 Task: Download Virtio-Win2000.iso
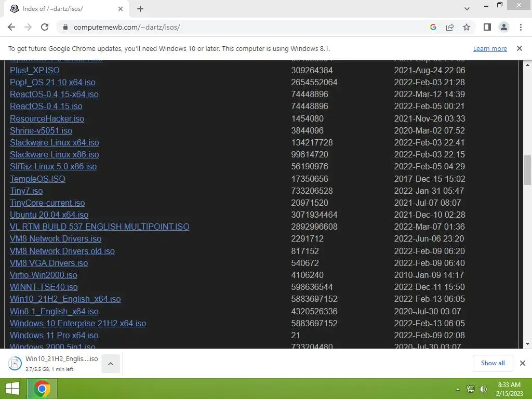44,275
